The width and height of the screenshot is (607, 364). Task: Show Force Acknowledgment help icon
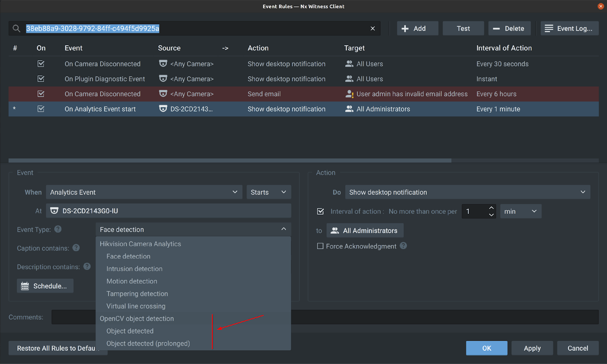(403, 246)
